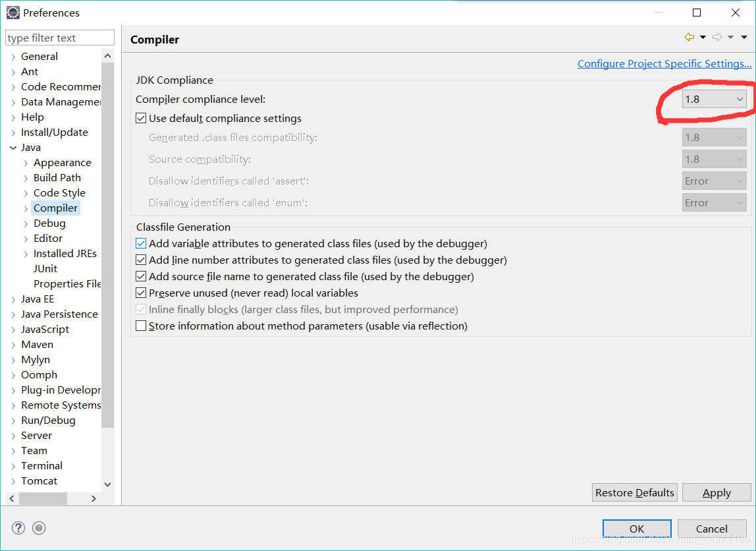Select Oomph category
This screenshot has height=551, width=756.
pyautogui.click(x=39, y=375)
